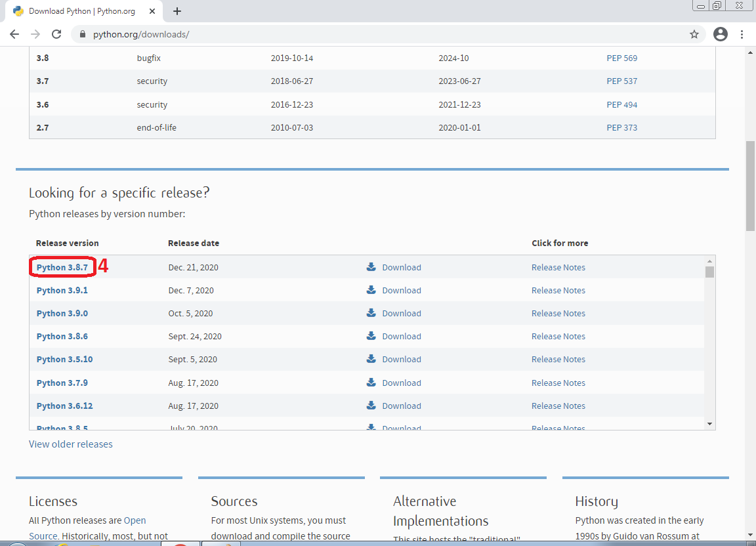Bookmark this page with star icon

694,34
